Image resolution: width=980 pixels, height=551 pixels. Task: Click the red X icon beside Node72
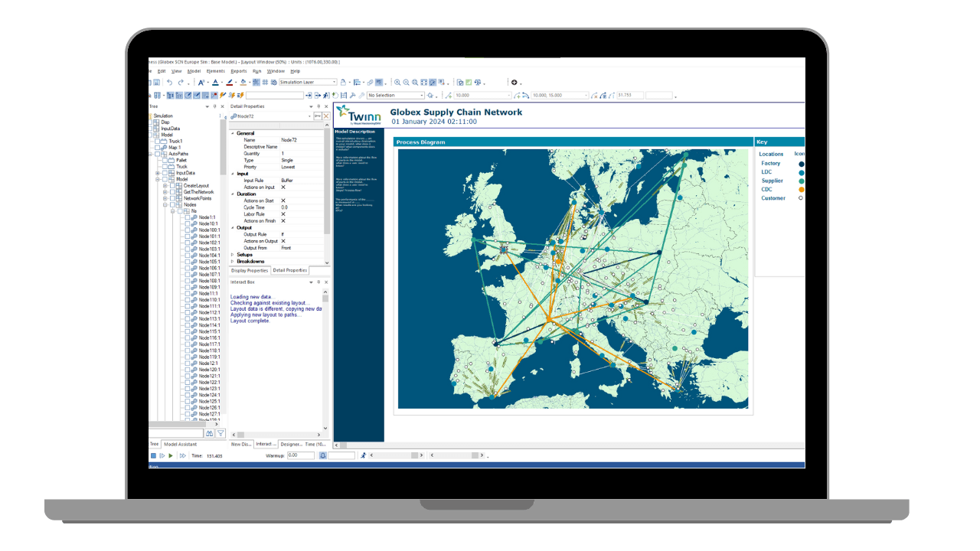pos(326,116)
